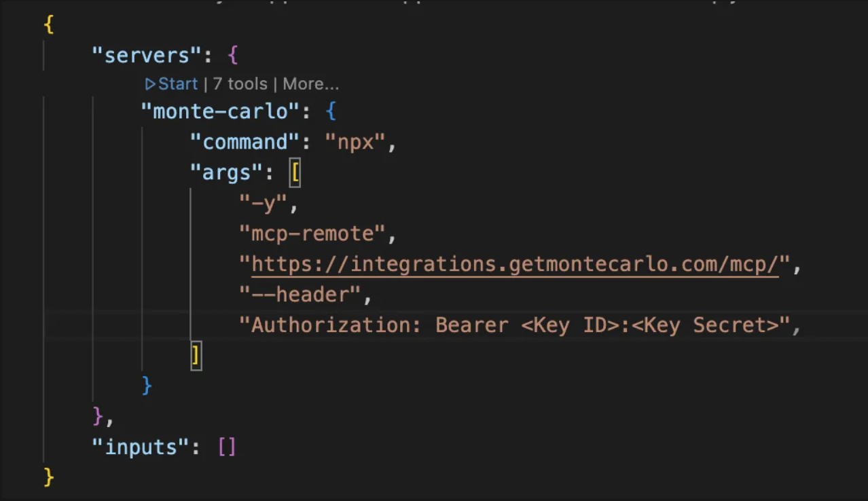Click the highlighted closing square bracket of args

click(196, 356)
